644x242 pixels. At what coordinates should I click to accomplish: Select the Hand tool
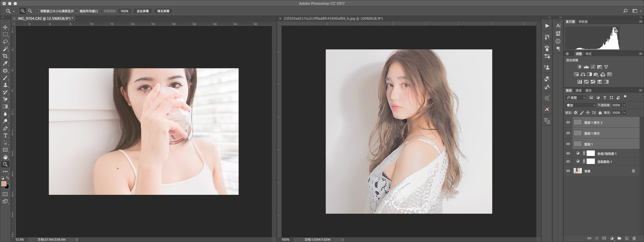pyautogui.click(x=5, y=157)
